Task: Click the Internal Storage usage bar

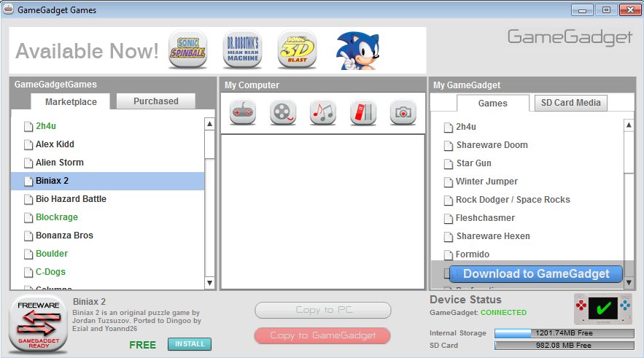Action: pos(565,333)
